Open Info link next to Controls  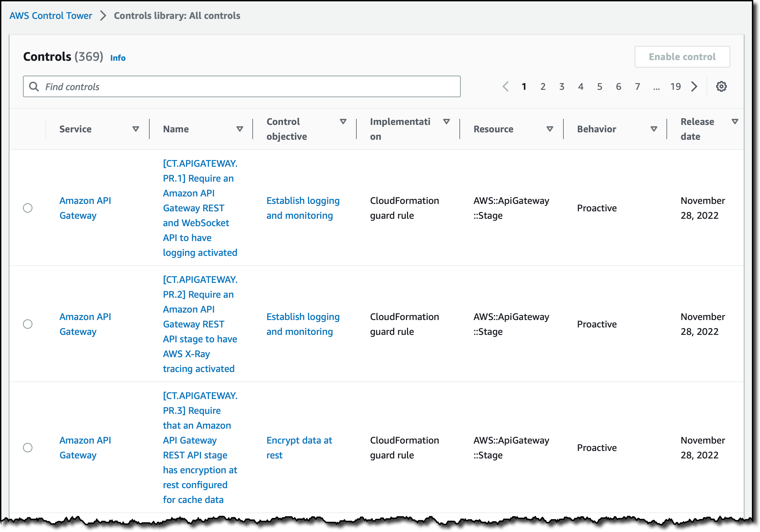click(118, 58)
